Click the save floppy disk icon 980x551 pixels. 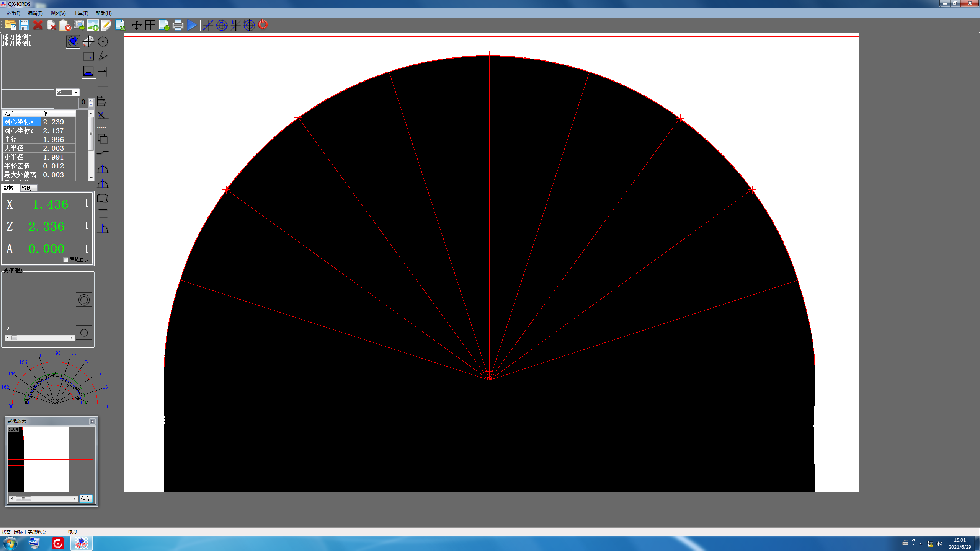click(x=24, y=25)
